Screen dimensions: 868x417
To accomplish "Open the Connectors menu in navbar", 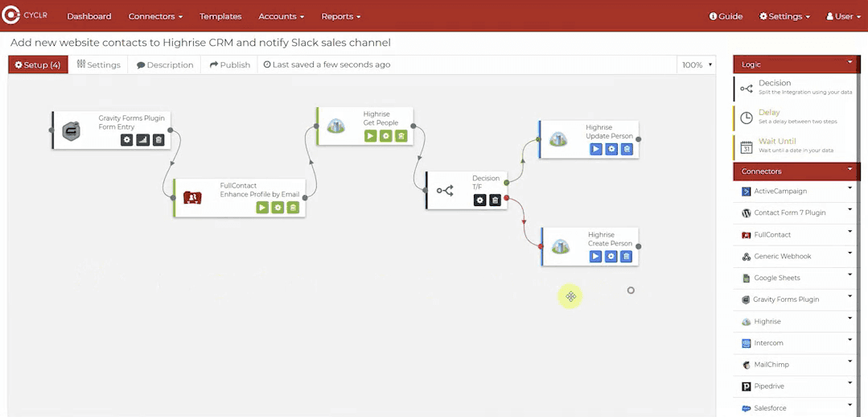I will [155, 16].
